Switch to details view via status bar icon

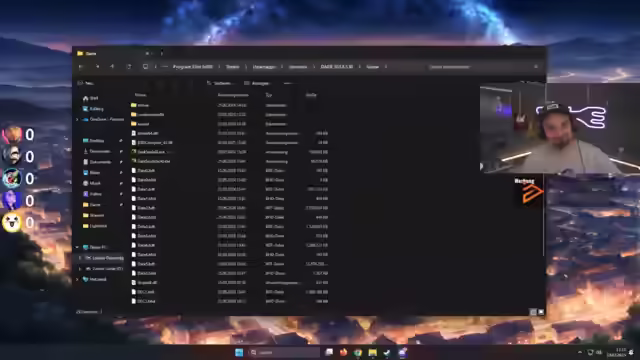(x=533, y=312)
